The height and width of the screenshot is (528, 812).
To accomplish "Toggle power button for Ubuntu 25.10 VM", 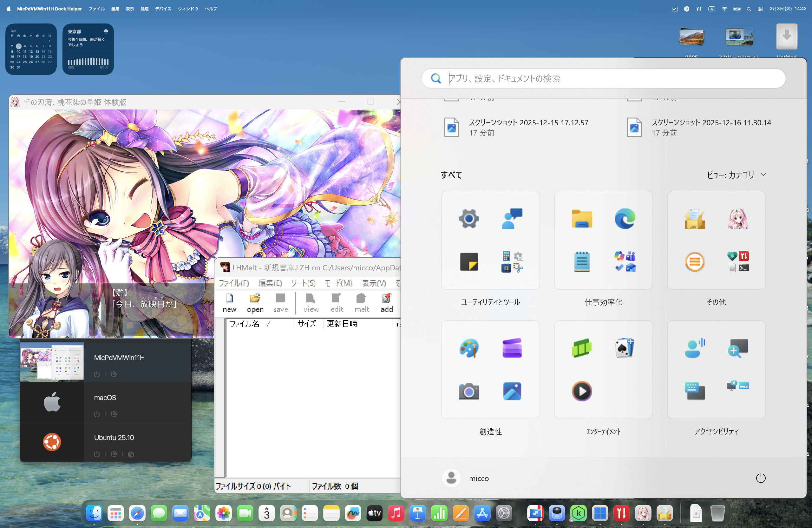I will [x=97, y=454].
